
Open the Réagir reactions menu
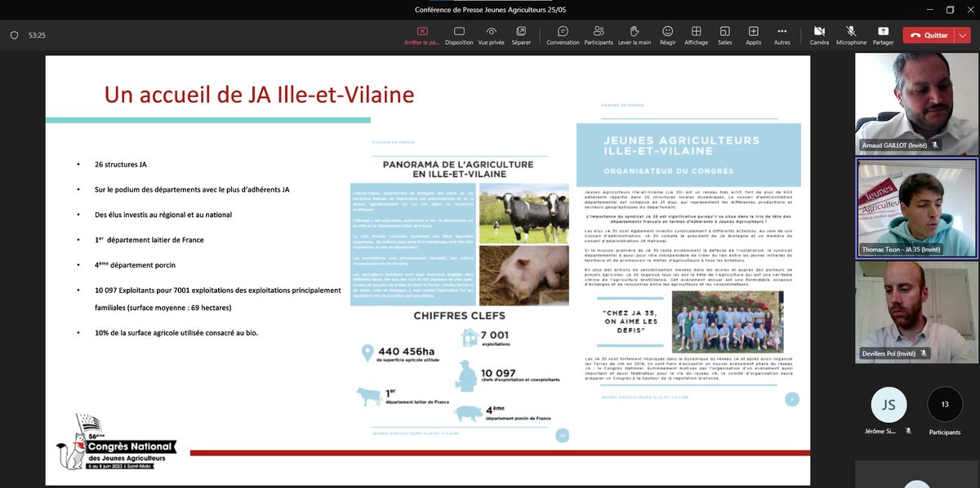tap(668, 35)
